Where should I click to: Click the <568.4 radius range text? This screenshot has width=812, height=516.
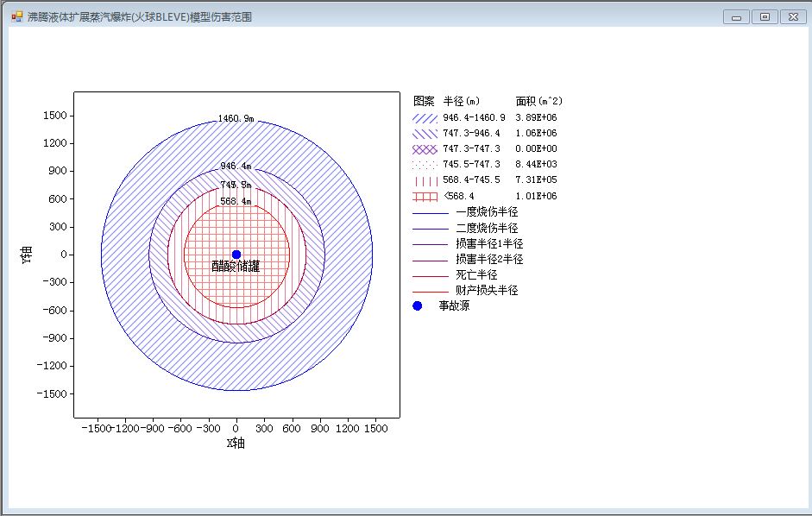point(459,196)
